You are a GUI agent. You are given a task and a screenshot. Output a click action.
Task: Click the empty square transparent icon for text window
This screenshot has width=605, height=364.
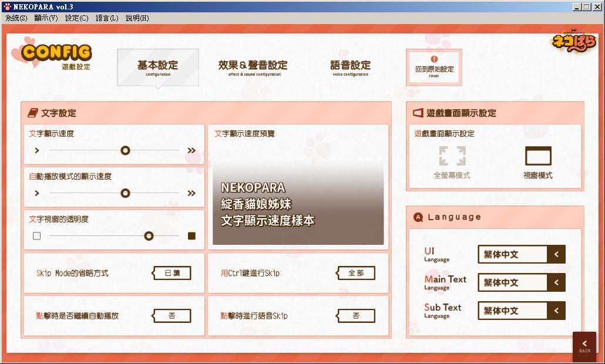tap(37, 236)
